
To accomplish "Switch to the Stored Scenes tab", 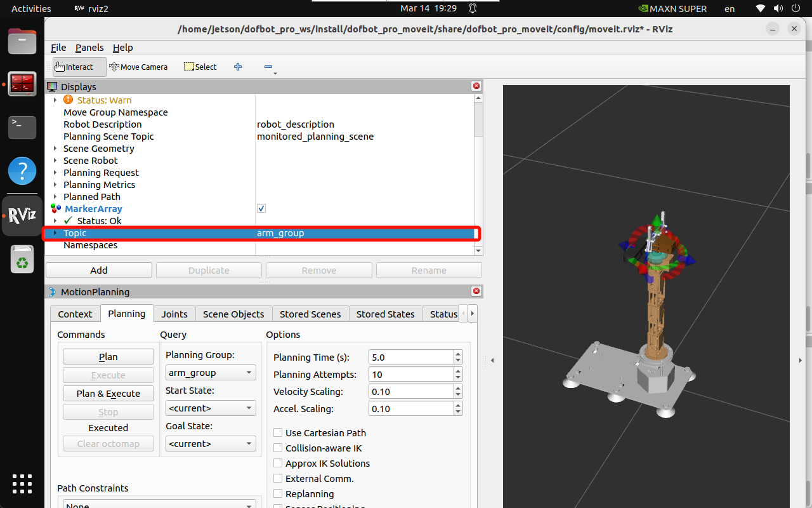I will (x=310, y=314).
